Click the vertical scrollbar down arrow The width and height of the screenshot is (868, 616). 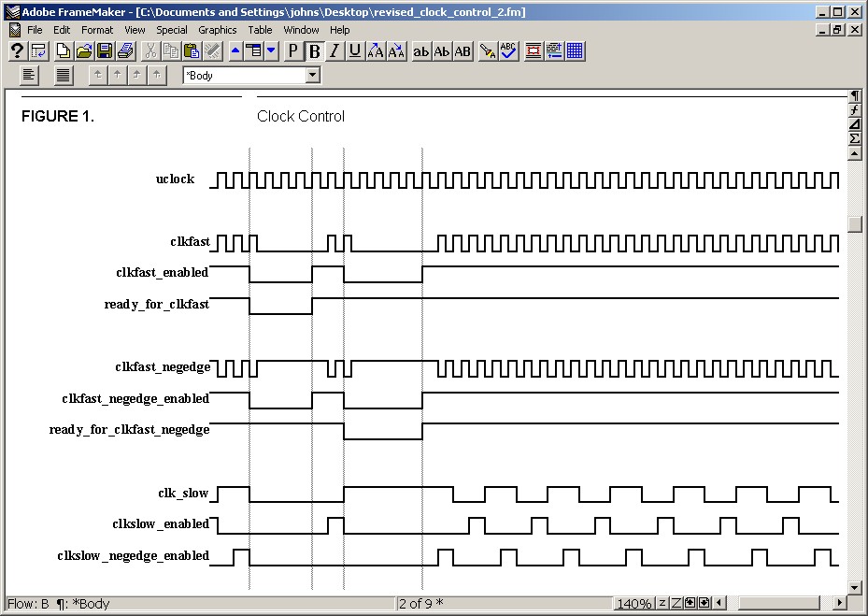pos(855,587)
